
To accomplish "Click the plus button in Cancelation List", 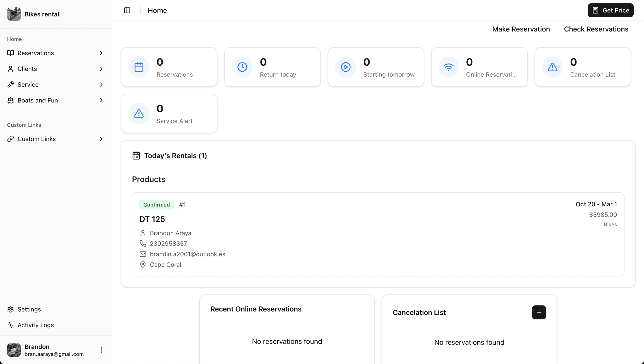I will click(539, 312).
